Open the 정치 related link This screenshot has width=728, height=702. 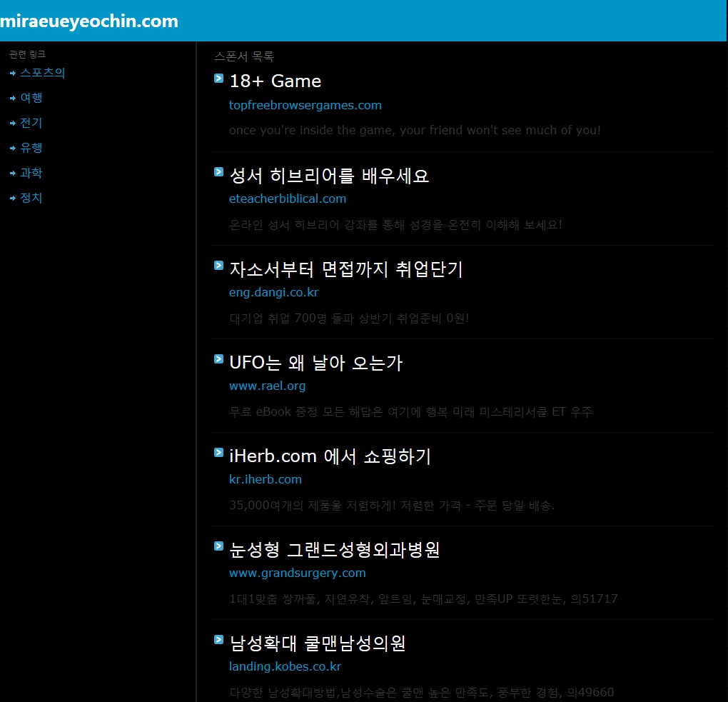31,198
